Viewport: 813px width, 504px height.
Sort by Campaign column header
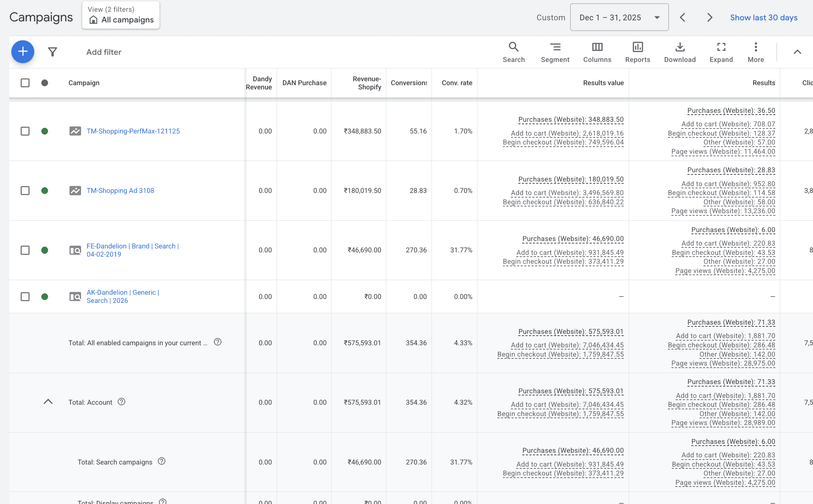point(84,83)
